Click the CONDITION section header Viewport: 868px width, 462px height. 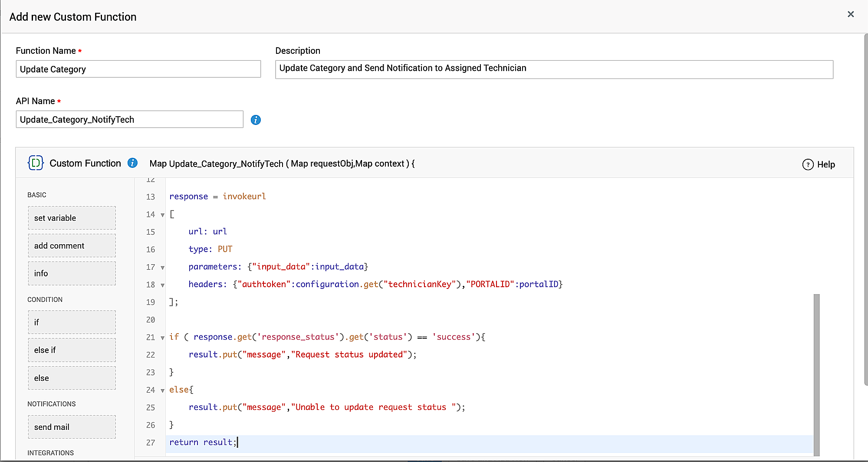tap(45, 299)
